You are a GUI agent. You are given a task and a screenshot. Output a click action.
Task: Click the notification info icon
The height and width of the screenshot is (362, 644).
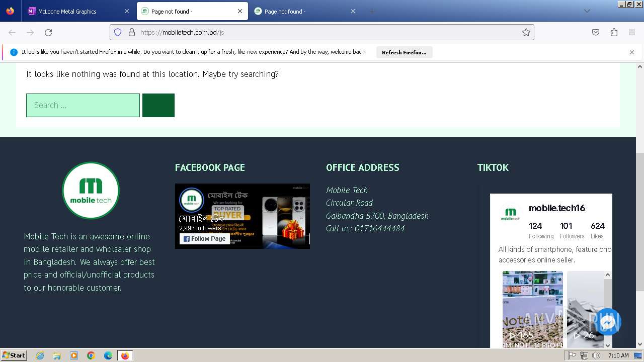14,52
